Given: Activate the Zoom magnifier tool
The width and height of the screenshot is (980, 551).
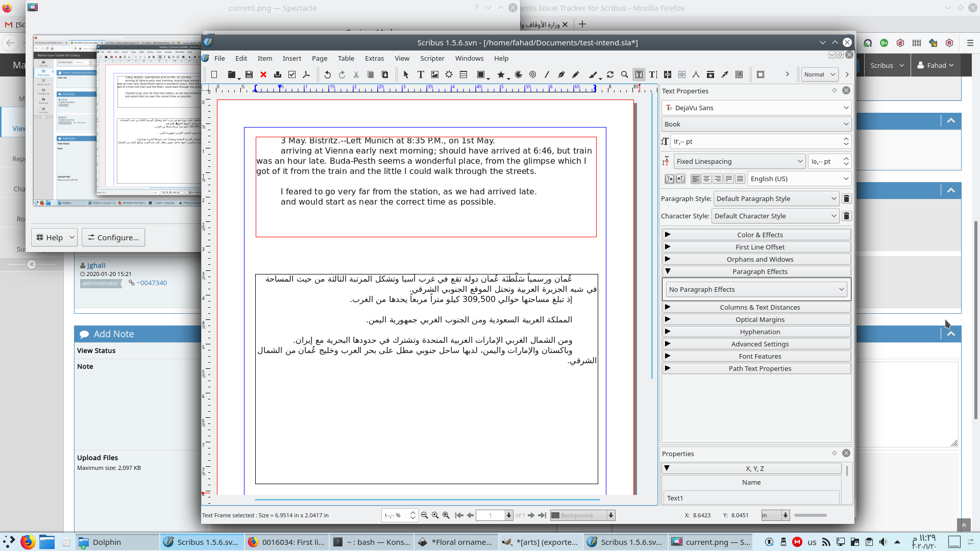Looking at the screenshot, I should (624, 74).
